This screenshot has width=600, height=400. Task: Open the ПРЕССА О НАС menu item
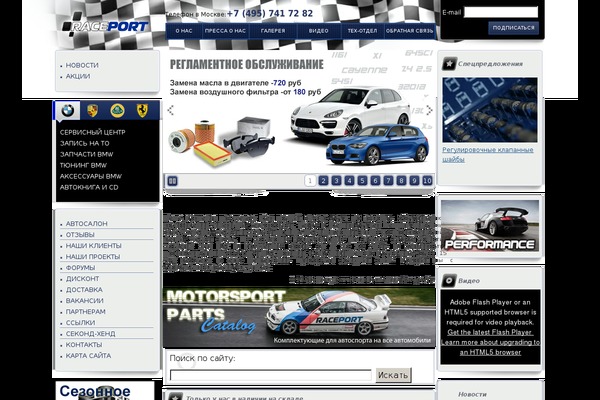[225, 31]
